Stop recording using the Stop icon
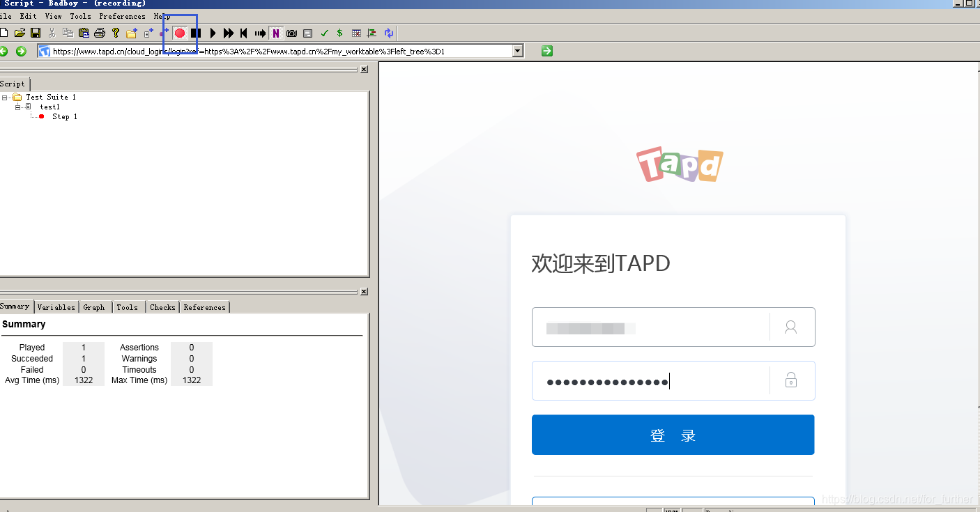Image resolution: width=980 pixels, height=512 pixels. (x=195, y=33)
